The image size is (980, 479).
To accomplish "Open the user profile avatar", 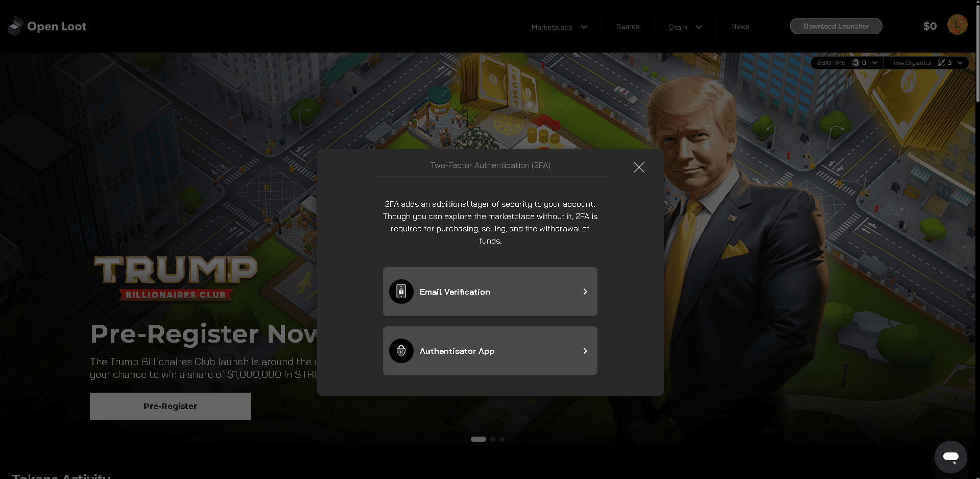I will pos(958,25).
